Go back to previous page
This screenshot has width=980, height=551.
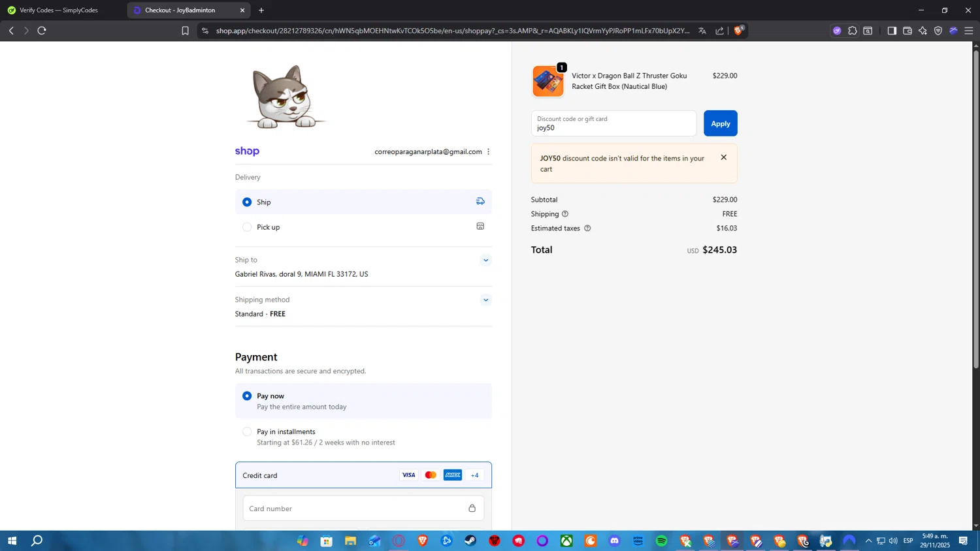11,31
